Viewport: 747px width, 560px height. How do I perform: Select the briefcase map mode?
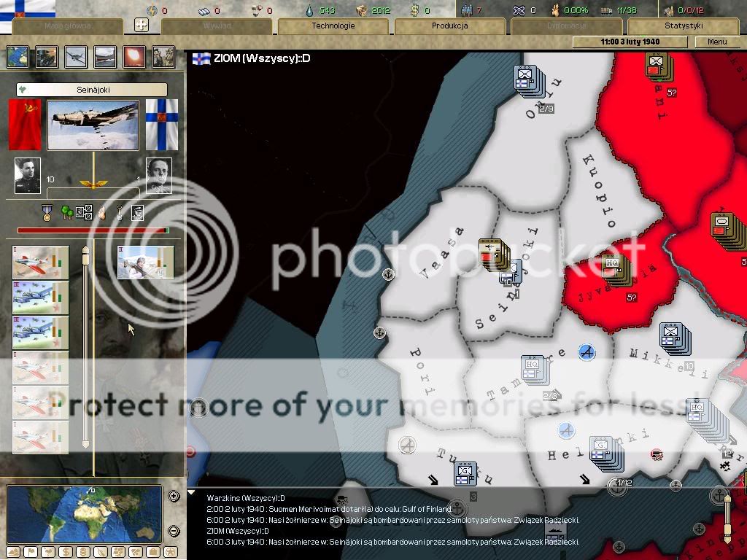point(153,553)
